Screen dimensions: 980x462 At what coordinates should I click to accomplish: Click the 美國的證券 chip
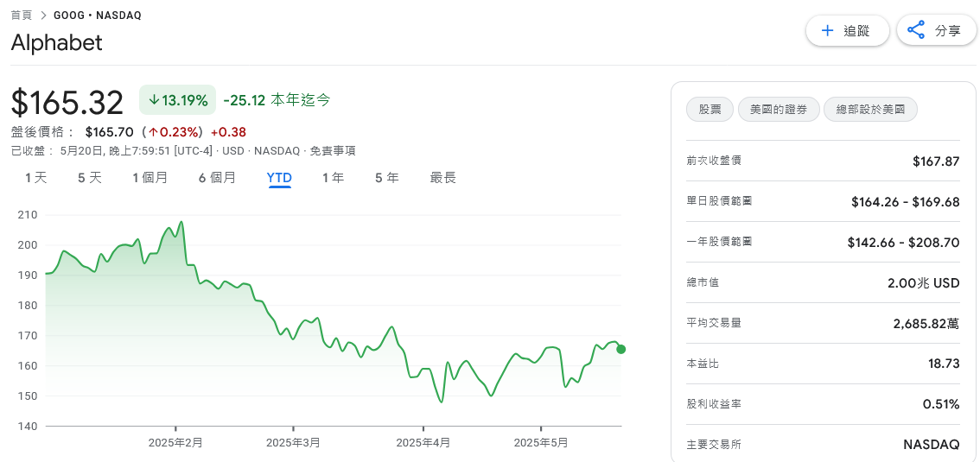[x=779, y=110]
